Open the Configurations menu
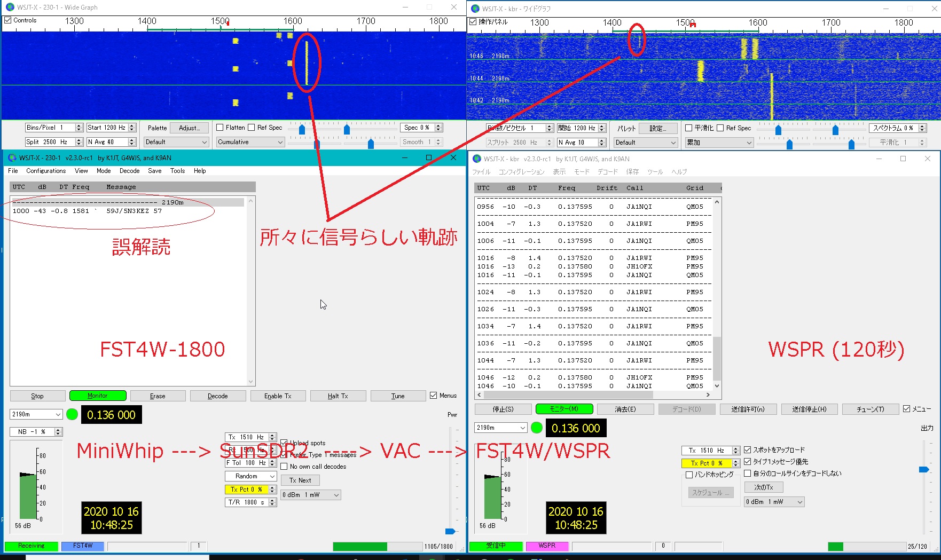 (46, 171)
